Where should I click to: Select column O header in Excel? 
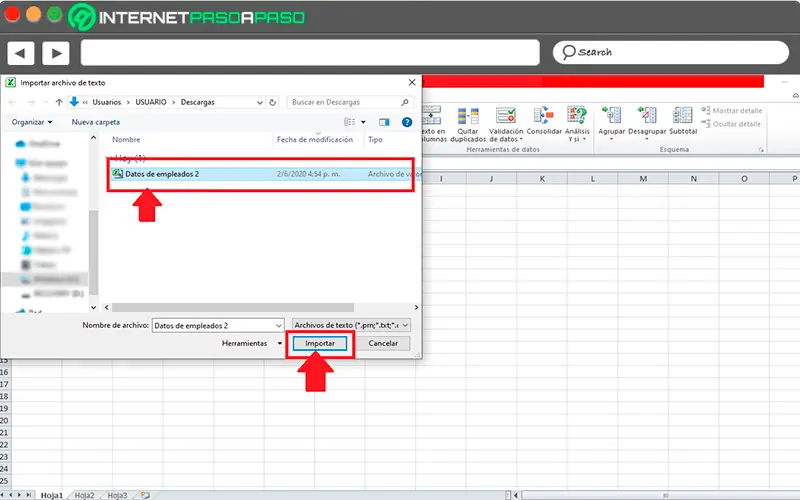click(744, 179)
